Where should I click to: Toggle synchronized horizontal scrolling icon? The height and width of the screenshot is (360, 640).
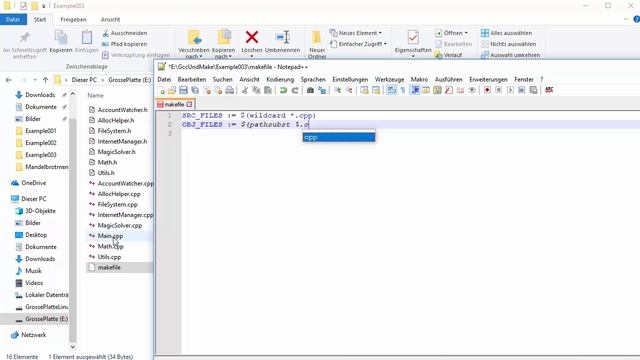point(376,90)
